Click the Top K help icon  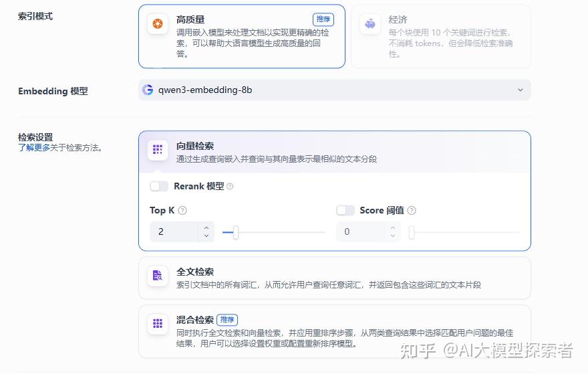[x=182, y=210]
